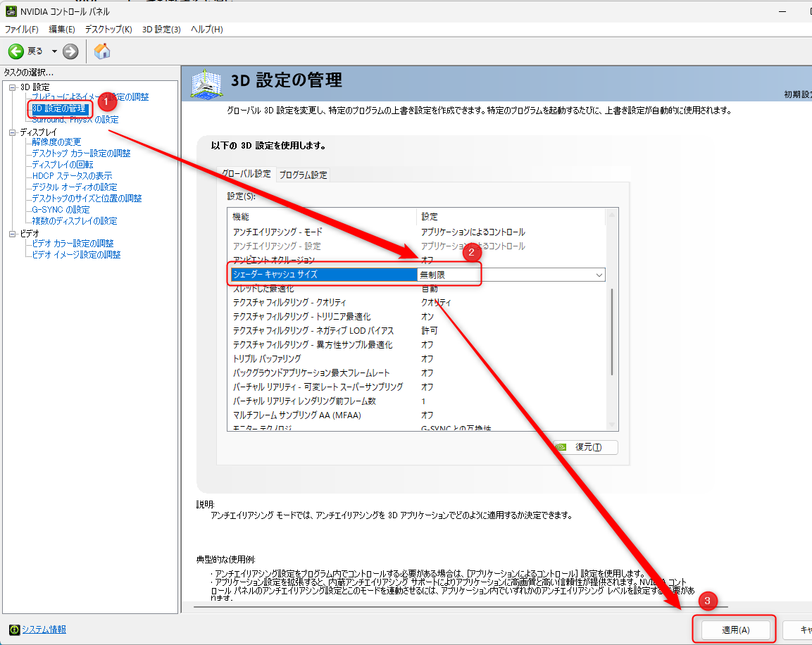This screenshot has height=645, width=812.
Task: Collapse the 3D 設定 tree node
Action: [12, 87]
